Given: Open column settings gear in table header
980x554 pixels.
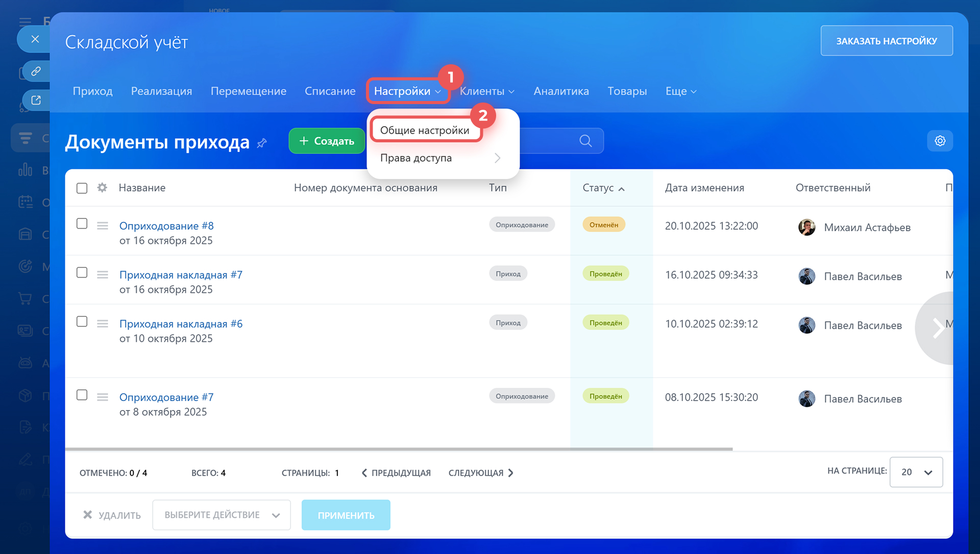Looking at the screenshot, I should pyautogui.click(x=102, y=188).
